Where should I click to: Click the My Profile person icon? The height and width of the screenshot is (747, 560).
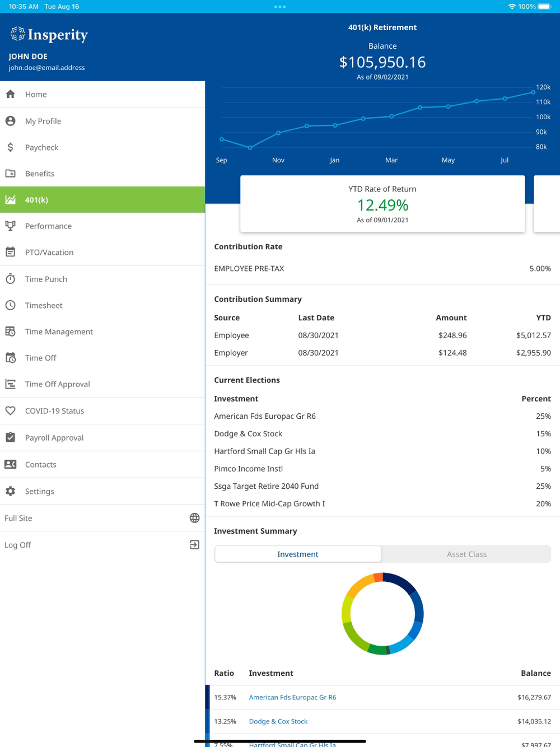click(x=11, y=121)
